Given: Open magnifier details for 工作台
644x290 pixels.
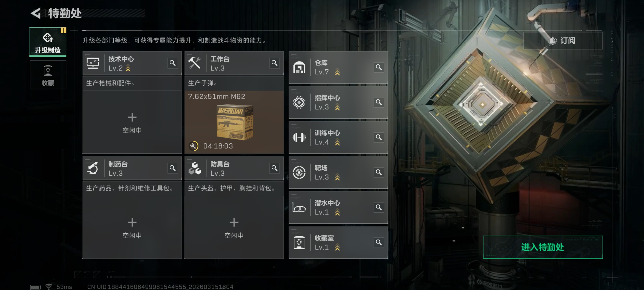Looking at the screenshot, I should pos(274,63).
